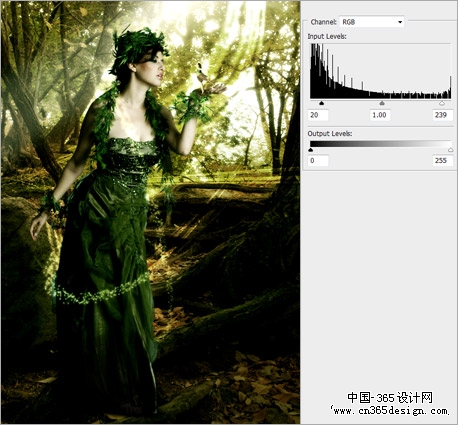Open the Channel dropdown arrow
The width and height of the screenshot is (458, 425).
tap(400, 22)
